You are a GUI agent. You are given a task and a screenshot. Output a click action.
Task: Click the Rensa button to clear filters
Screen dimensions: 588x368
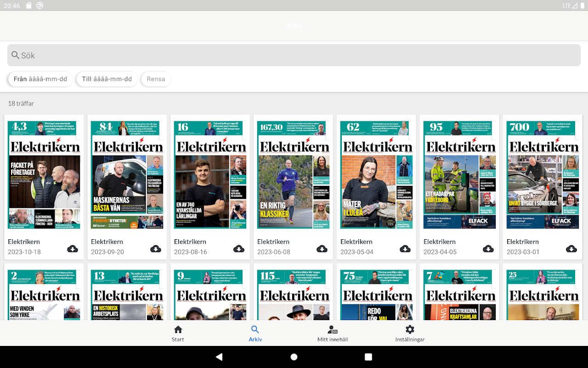point(156,79)
